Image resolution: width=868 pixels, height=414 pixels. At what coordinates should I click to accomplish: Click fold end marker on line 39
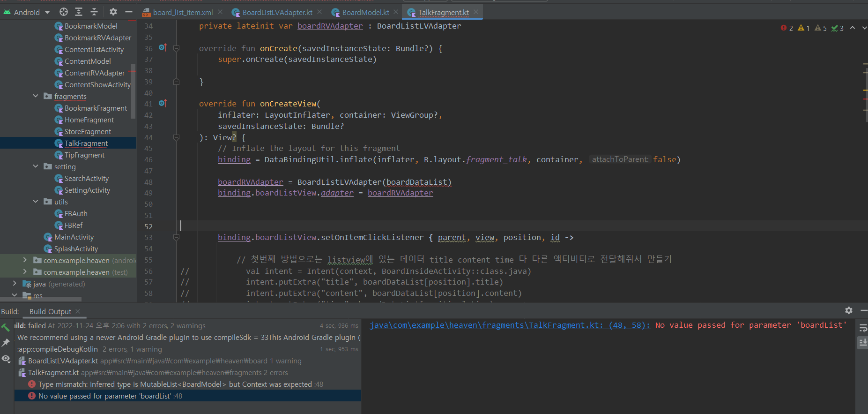176,82
